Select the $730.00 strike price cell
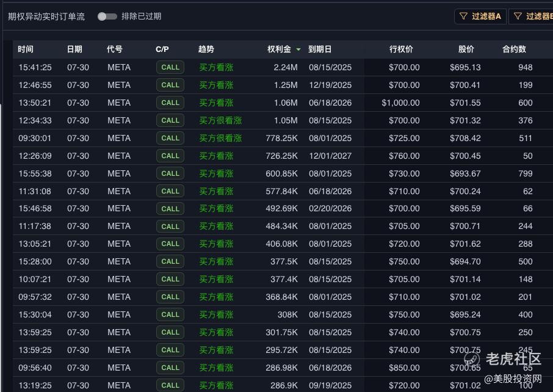Image resolution: width=553 pixels, height=392 pixels. [x=404, y=173]
